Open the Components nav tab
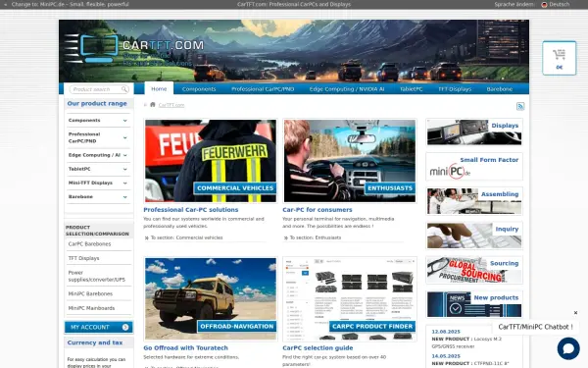This screenshot has height=368, width=588. pos(199,89)
